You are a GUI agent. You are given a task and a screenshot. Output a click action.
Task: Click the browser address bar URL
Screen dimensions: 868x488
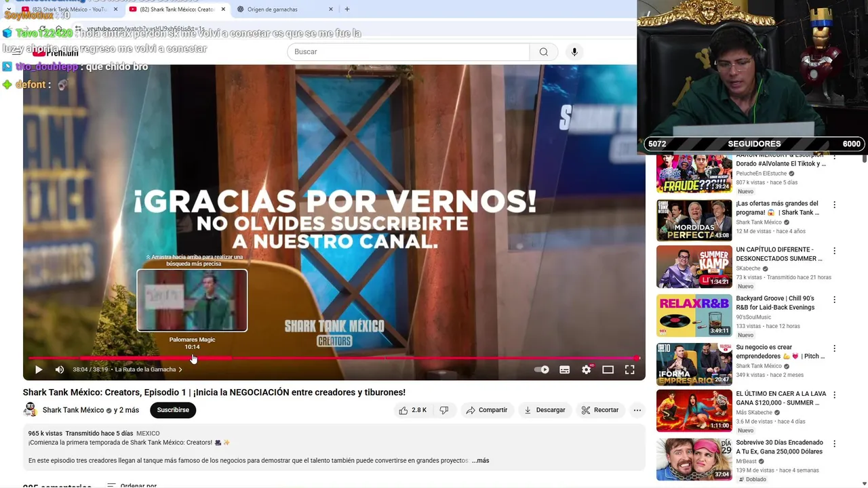tap(146, 29)
